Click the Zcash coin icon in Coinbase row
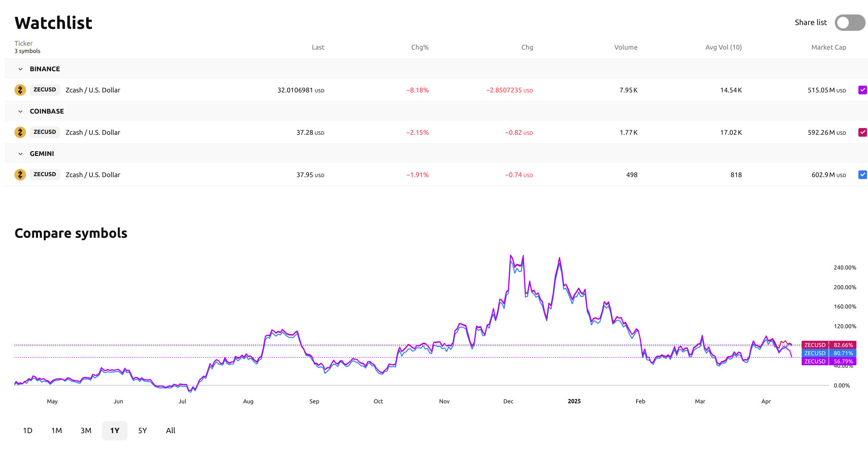This screenshot has width=868, height=450. tap(20, 132)
